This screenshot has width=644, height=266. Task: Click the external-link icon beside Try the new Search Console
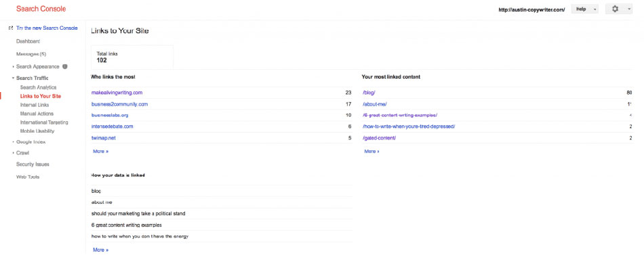pos(11,28)
